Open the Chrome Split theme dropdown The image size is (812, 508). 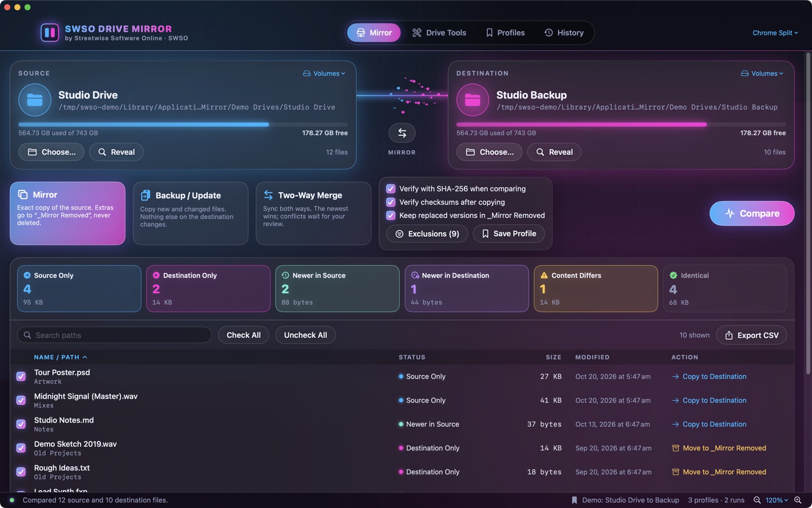[775, 33]
